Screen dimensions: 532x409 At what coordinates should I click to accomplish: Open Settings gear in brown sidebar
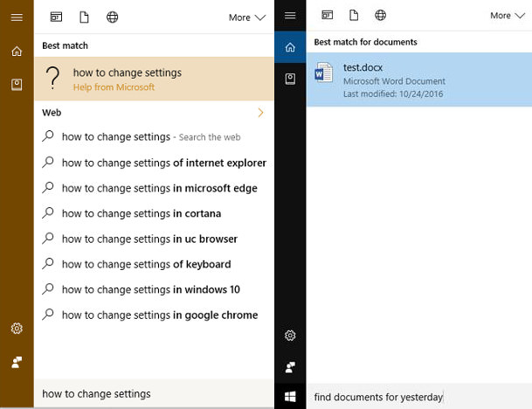[x=17, y=329]
